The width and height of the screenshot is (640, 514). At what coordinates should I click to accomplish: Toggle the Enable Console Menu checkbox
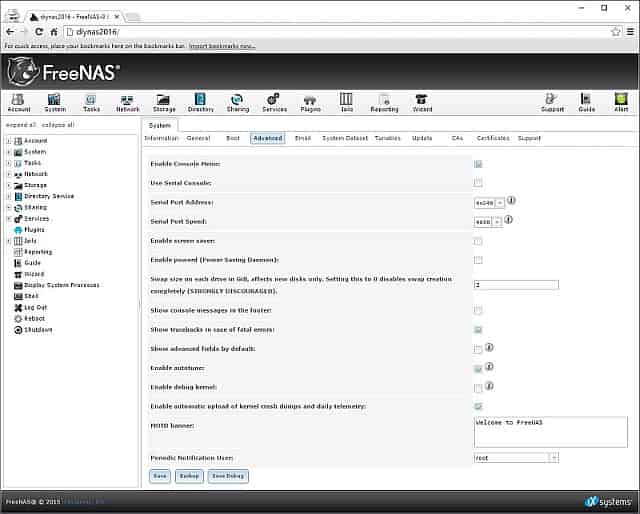point(478,163)
